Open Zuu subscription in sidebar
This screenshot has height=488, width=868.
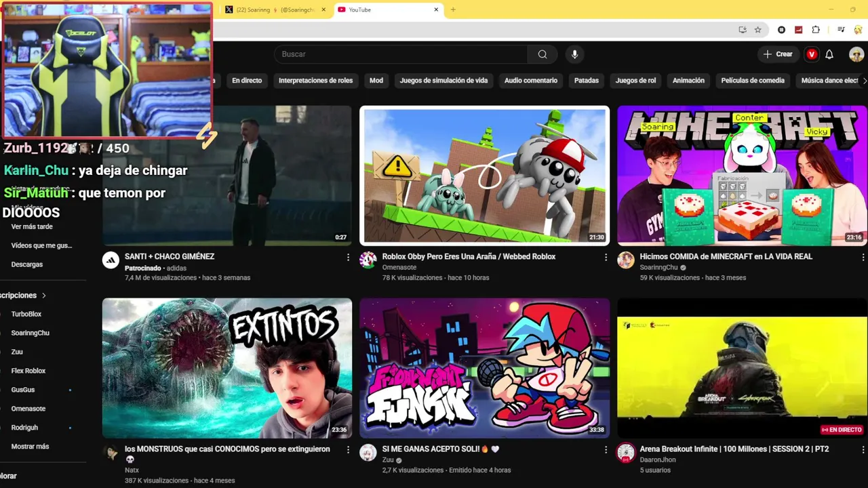[x=17, y=352]
